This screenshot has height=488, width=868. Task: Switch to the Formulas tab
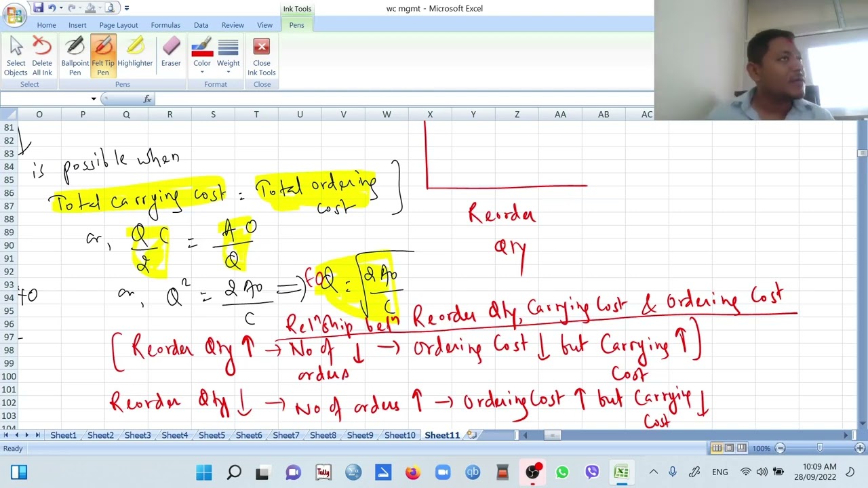tap(165, 25)
